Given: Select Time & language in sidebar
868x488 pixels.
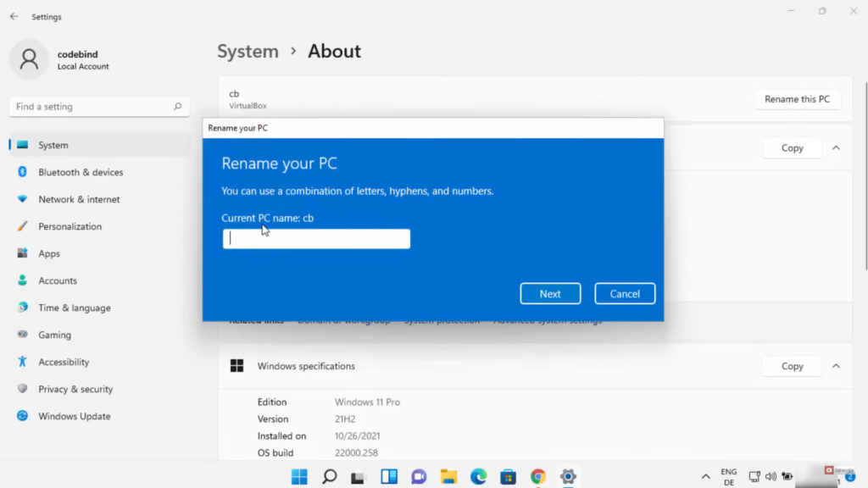Looking at the screenshot, I should [74, 308].
